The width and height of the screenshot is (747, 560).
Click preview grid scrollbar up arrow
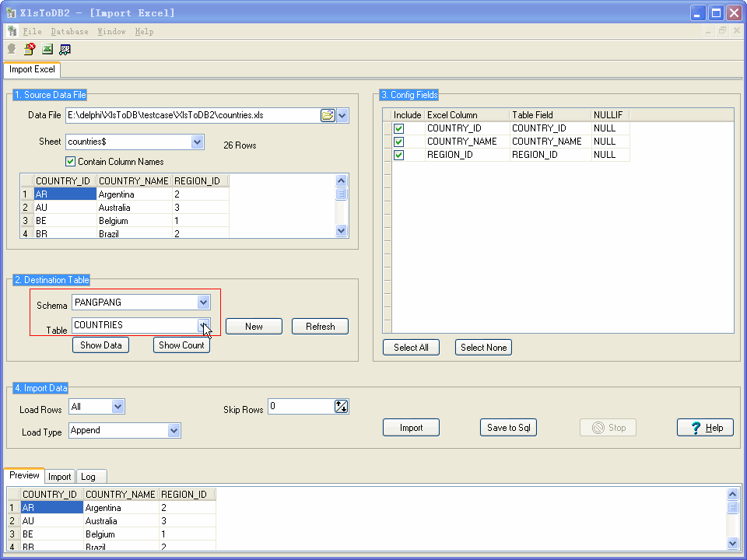coord(733,495)
